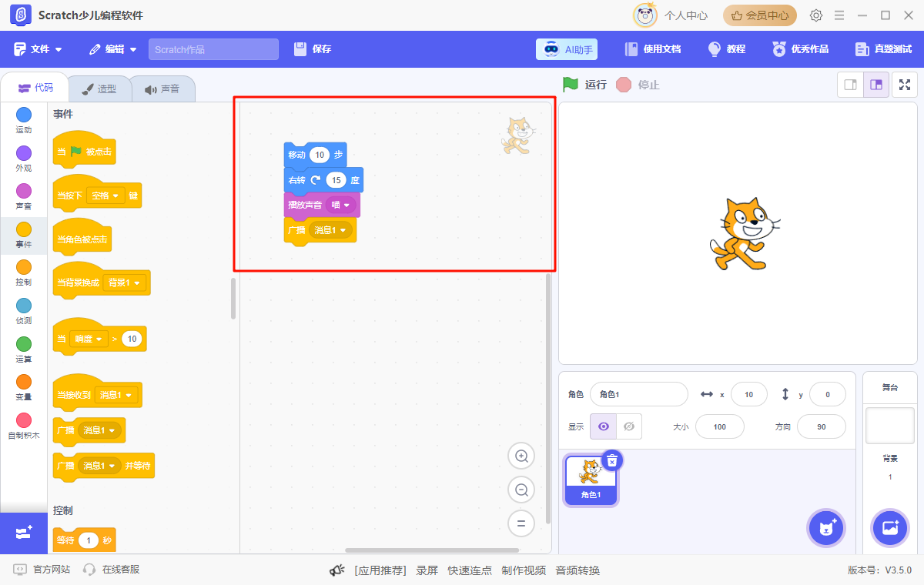Open the 背景1 backdrop dropdown
The height and width of the screenshot is (585, 924).
point(126,282)
